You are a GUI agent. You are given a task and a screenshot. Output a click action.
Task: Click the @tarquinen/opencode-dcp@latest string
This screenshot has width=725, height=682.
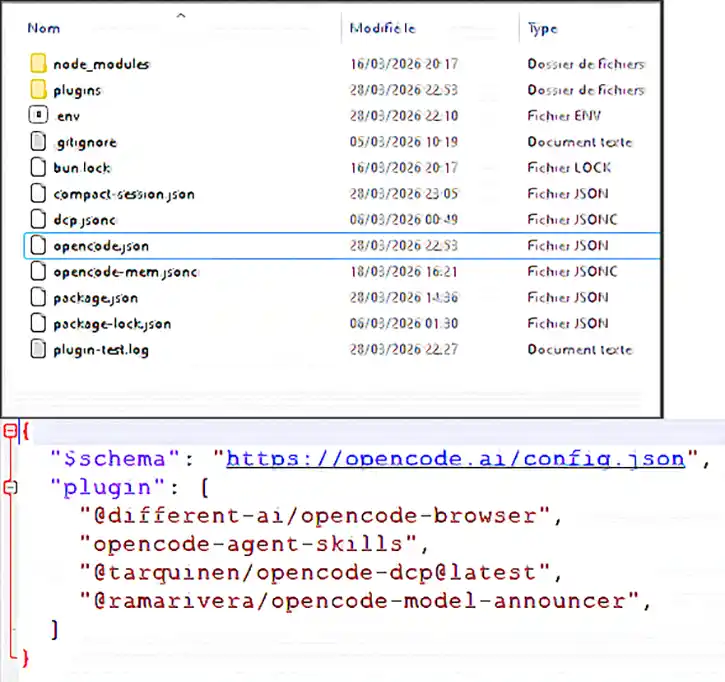[x=315, y=573]
